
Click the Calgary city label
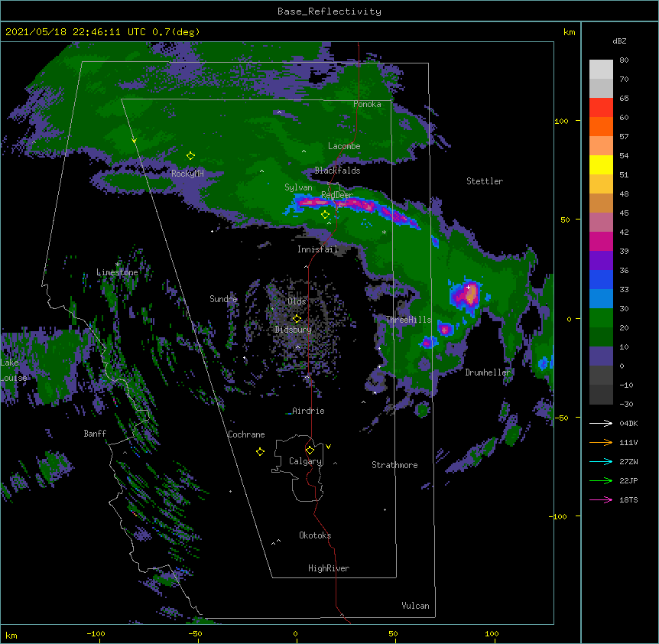point(306,461)
